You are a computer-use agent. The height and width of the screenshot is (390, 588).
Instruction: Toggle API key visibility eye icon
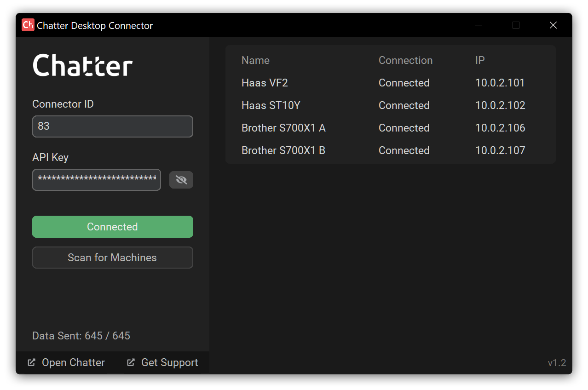[181, 180]
